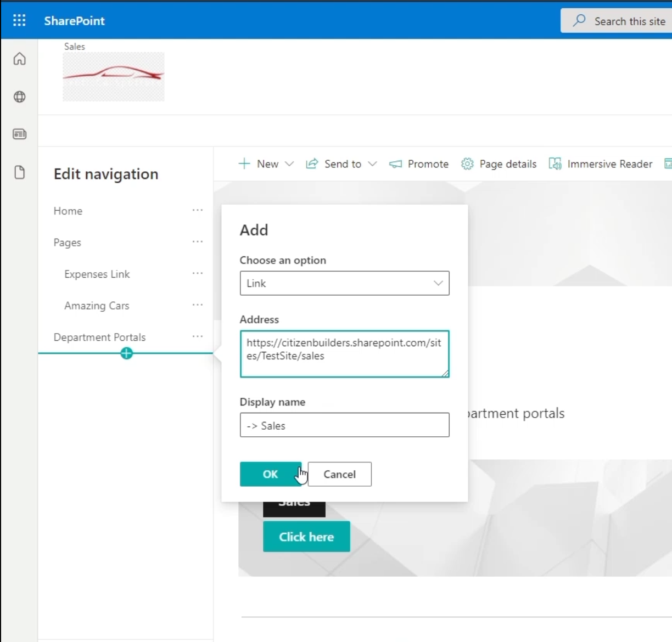Viewport: 672px width, 642px height.
Task: Select Department Portals navigation item
Action: 99,337
